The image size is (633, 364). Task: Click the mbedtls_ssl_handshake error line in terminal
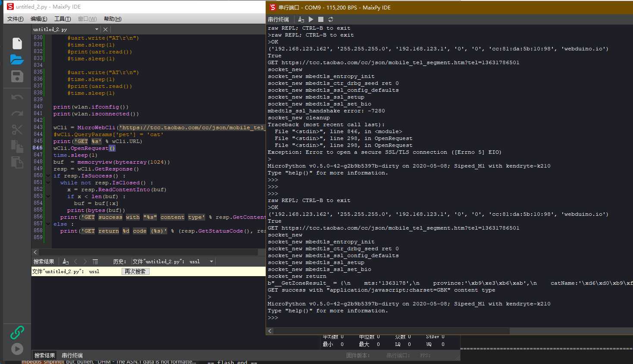click(x=326, y=111)
